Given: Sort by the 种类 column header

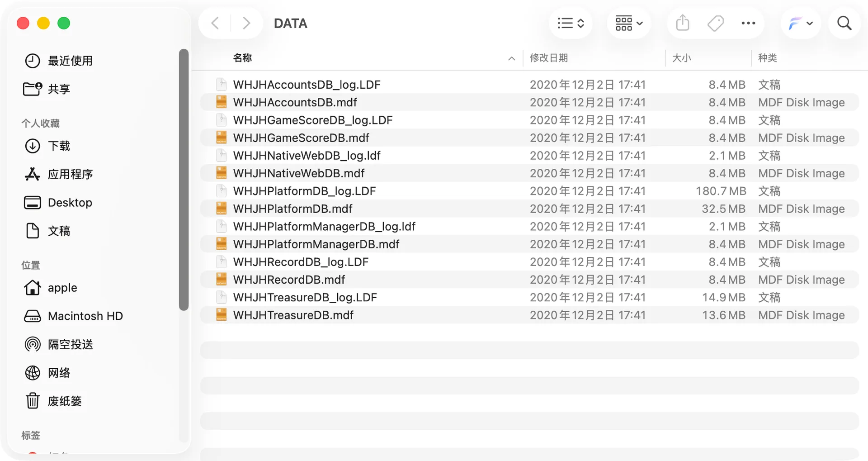Looking at the screenshot, I should click(767, 58).
